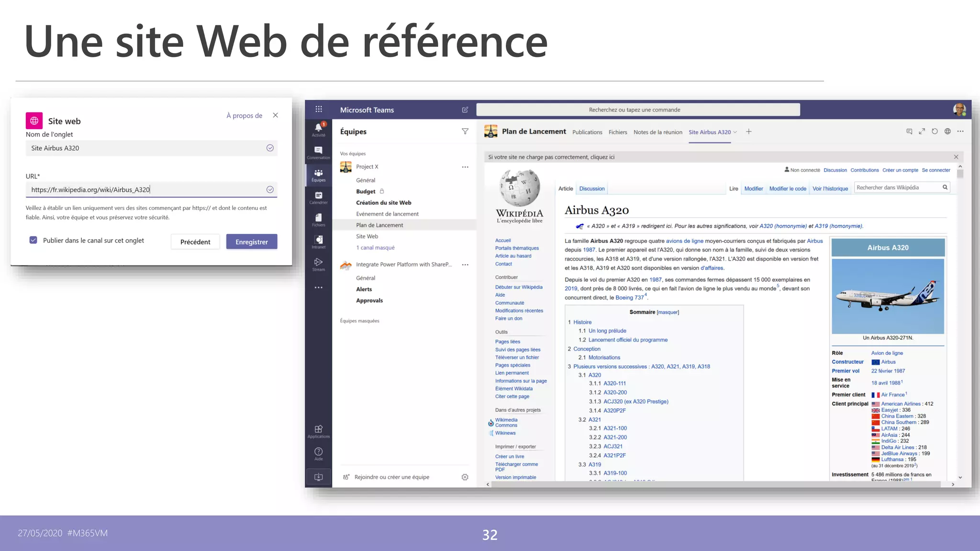Open Project X more options ellipsis

click(465, 167)
